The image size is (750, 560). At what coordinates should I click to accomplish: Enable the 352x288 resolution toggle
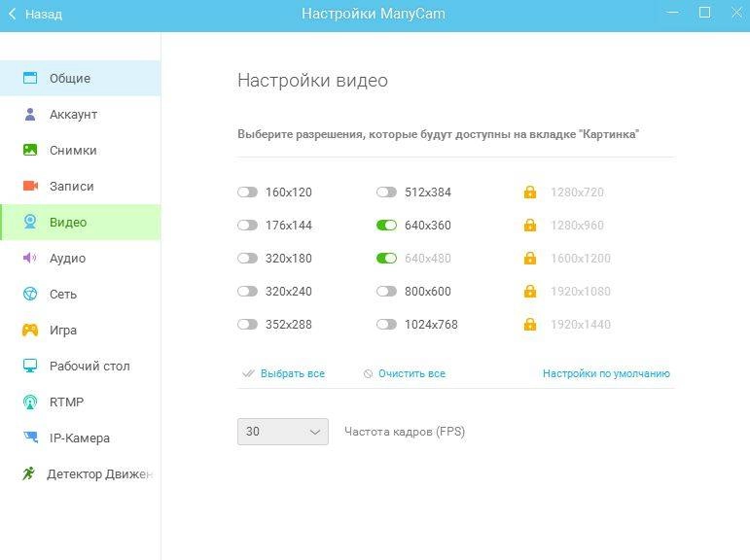click(x=247, y=324)
